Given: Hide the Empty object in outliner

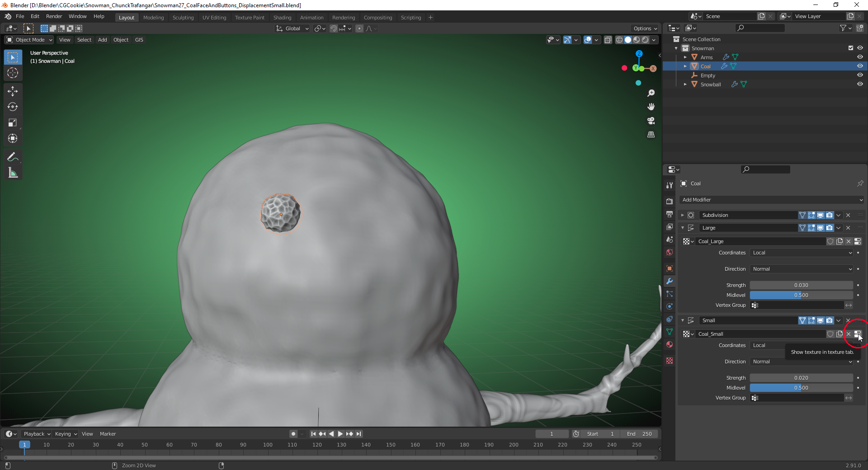Looking at the screenshot, I should pos(860,75).
